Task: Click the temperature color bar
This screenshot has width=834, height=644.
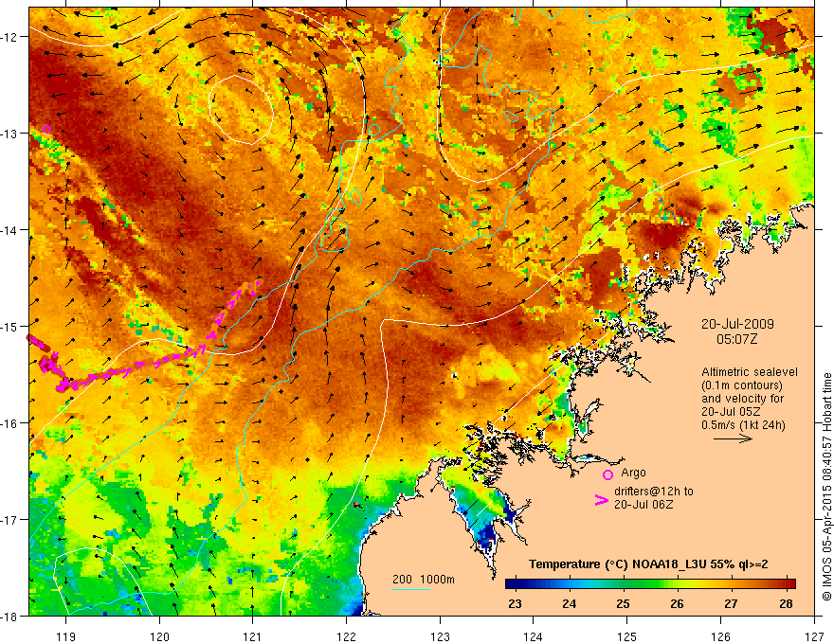Action: 650,583
